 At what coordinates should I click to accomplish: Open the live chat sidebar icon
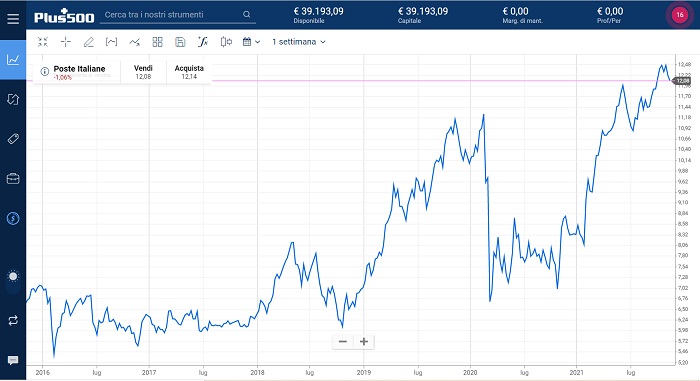click(13, 360)
